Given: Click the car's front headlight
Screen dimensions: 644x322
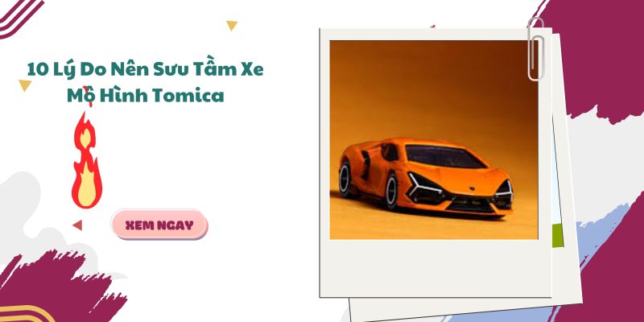Looking at the screenshot, I should (424, 187).
